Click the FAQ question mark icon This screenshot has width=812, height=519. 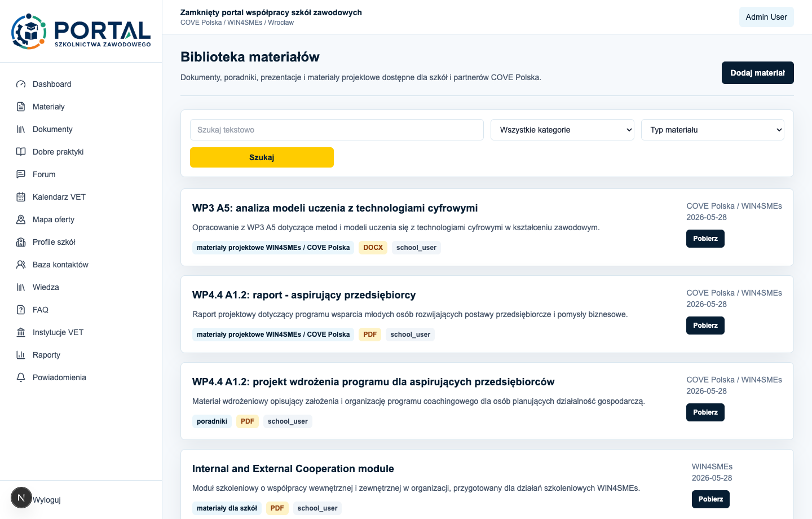[21, 310]
